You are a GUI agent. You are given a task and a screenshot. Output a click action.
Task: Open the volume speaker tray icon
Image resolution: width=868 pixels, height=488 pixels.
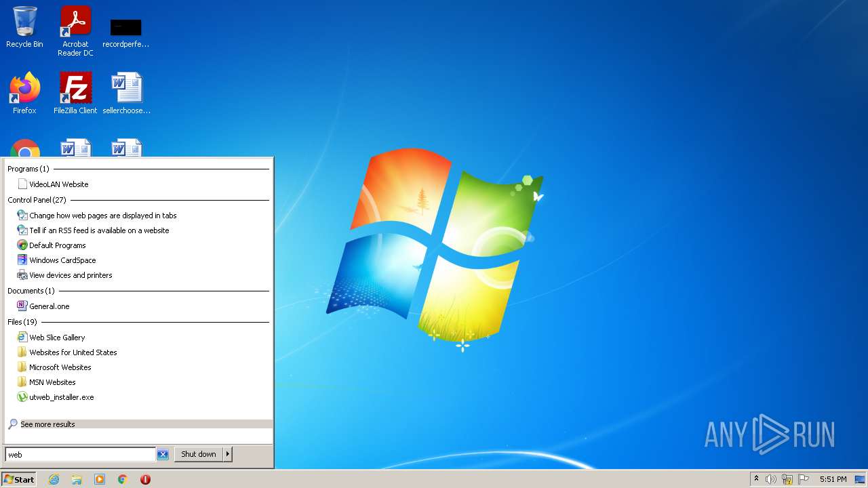[771, 479]
